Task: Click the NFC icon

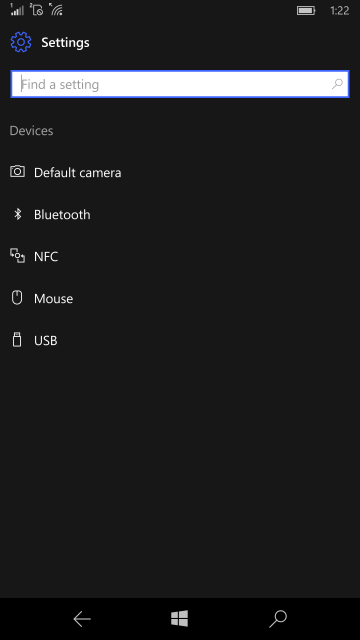Action: pos(17,256)
